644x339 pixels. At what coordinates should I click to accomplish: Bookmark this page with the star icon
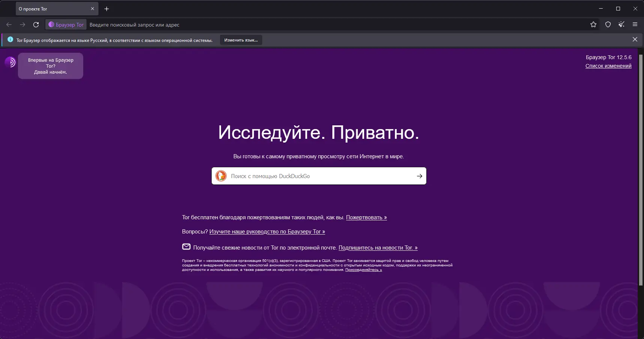point(593,25)
